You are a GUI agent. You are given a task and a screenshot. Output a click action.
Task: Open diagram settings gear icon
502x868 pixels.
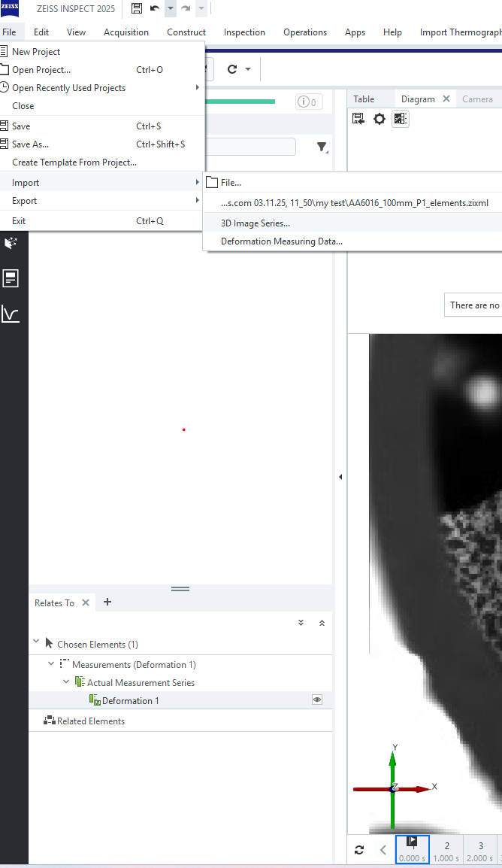(380, 118)
